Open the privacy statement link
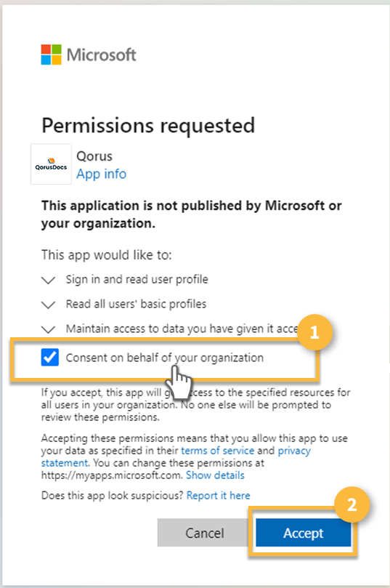 176,456
